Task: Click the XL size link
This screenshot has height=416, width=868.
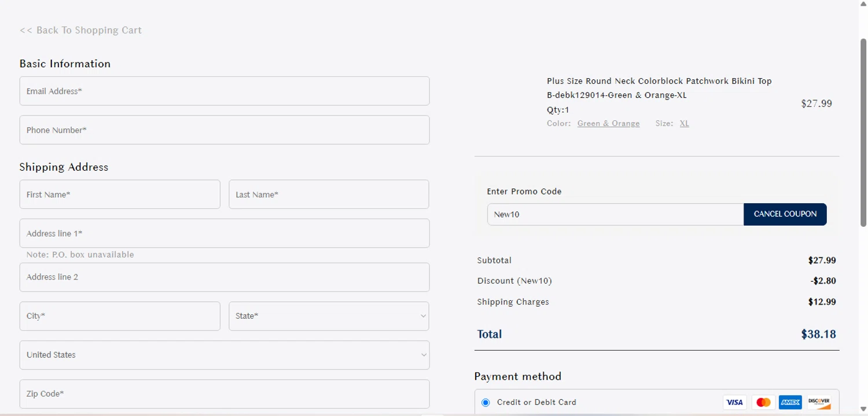Action: [684, 123]
